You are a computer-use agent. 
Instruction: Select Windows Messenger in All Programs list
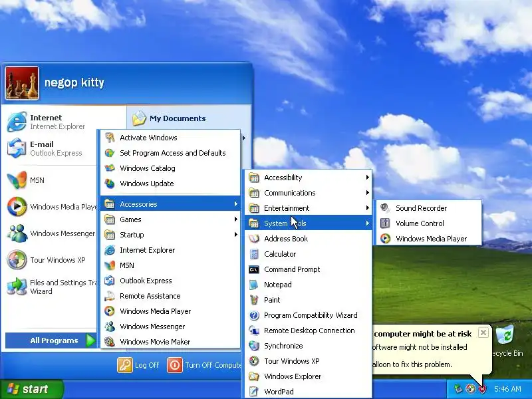pyautogui.click(x=170, y=327)
